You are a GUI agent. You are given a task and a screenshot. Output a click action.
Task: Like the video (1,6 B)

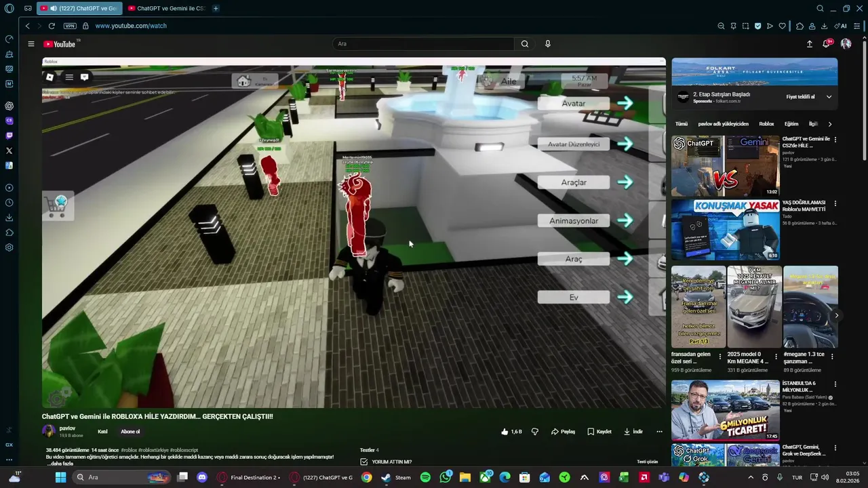click(511, 432)
